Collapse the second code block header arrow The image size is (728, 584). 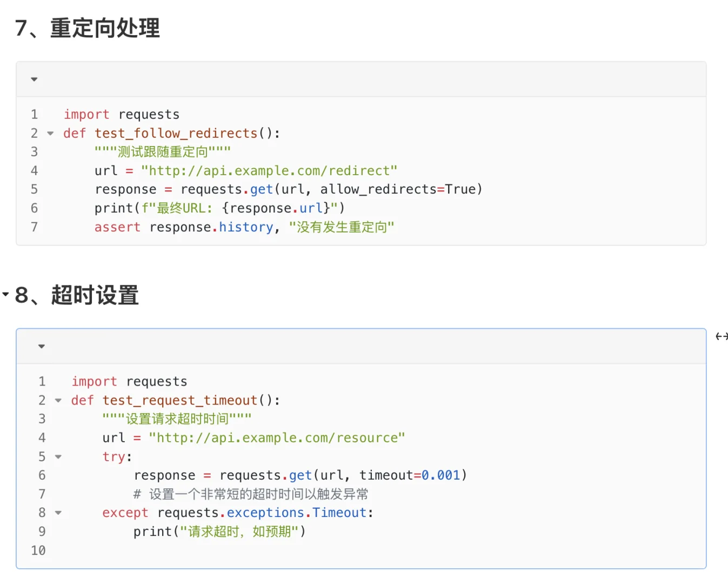[x=42, y=347]
